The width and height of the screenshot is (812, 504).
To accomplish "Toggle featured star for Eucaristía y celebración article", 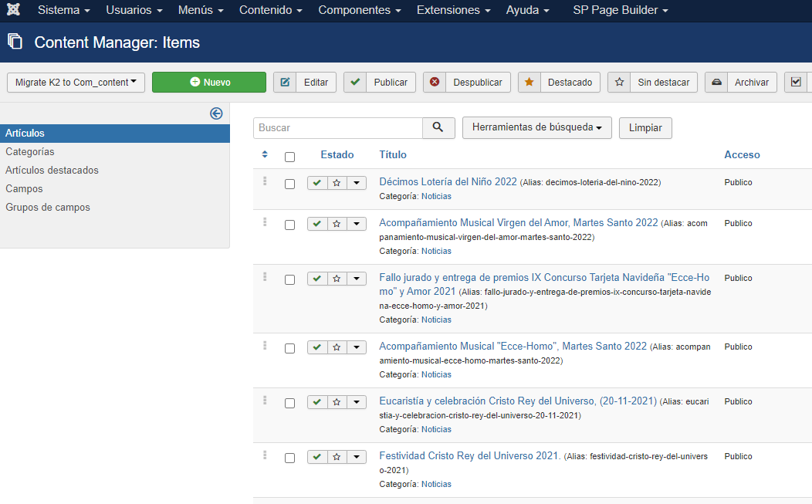I will pyautogui.click(x=337, y=402).
